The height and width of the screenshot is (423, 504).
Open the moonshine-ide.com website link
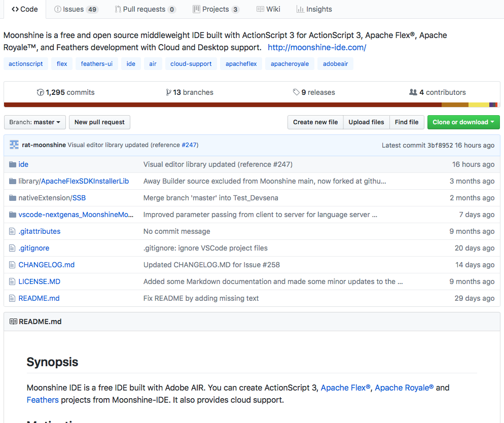[317, 48]
